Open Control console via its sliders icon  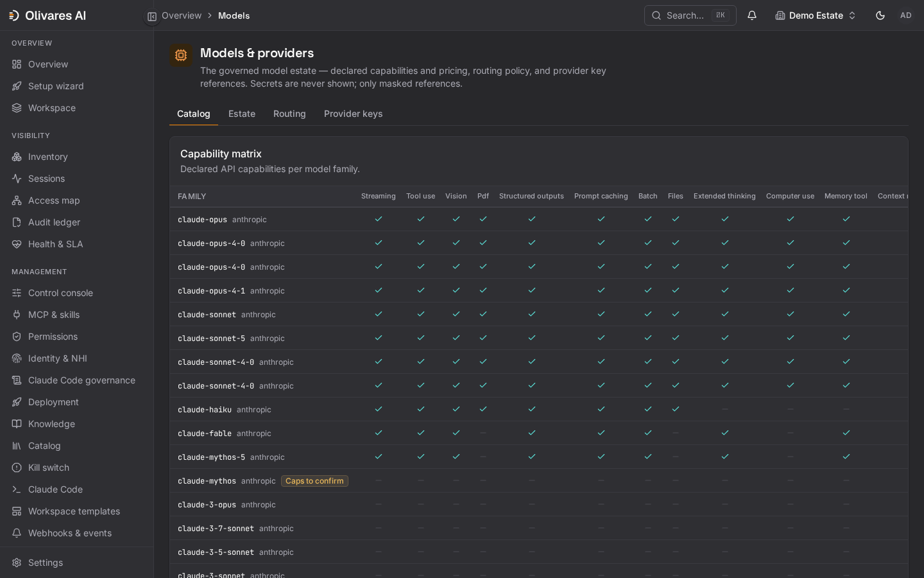[x=17, y=293]
